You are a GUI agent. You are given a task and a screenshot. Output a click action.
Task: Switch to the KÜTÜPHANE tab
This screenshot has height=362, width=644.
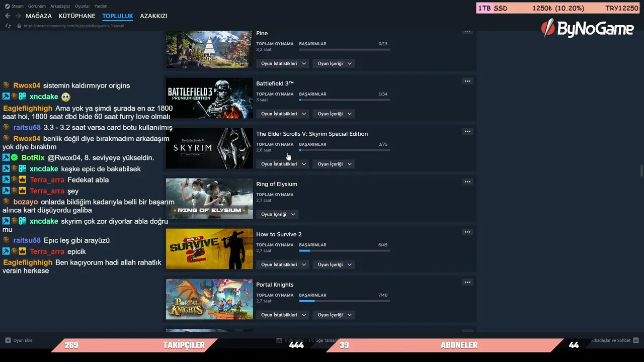point(77,16)
